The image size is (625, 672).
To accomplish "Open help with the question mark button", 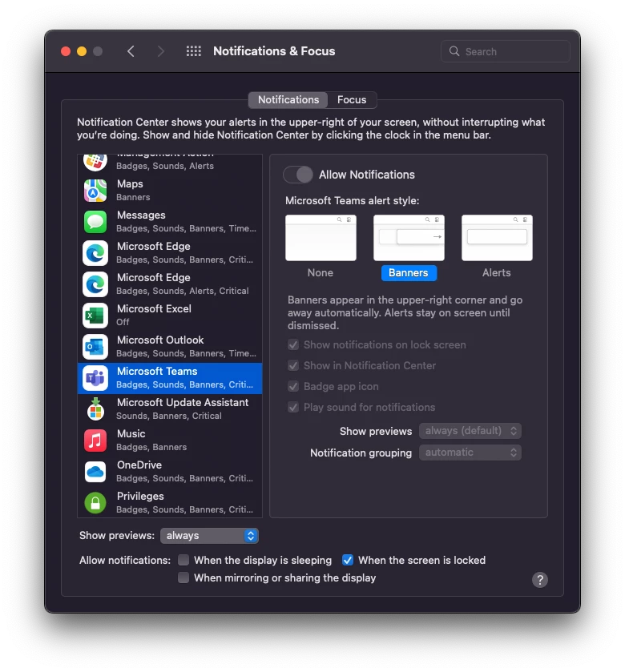I will click(x=540, y=580).
